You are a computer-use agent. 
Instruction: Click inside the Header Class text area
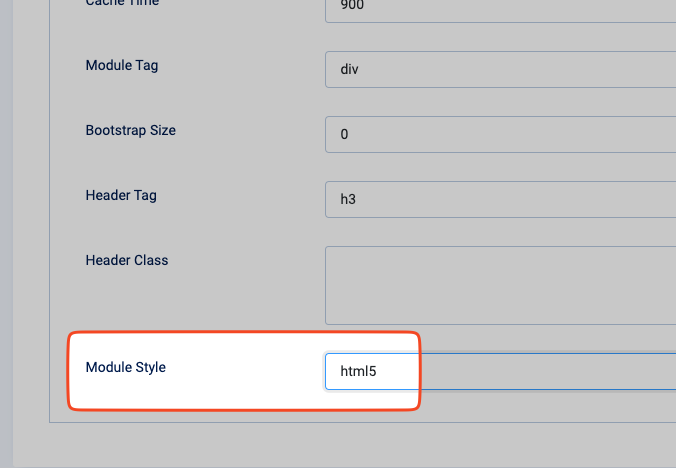click(x=500, y=285)
